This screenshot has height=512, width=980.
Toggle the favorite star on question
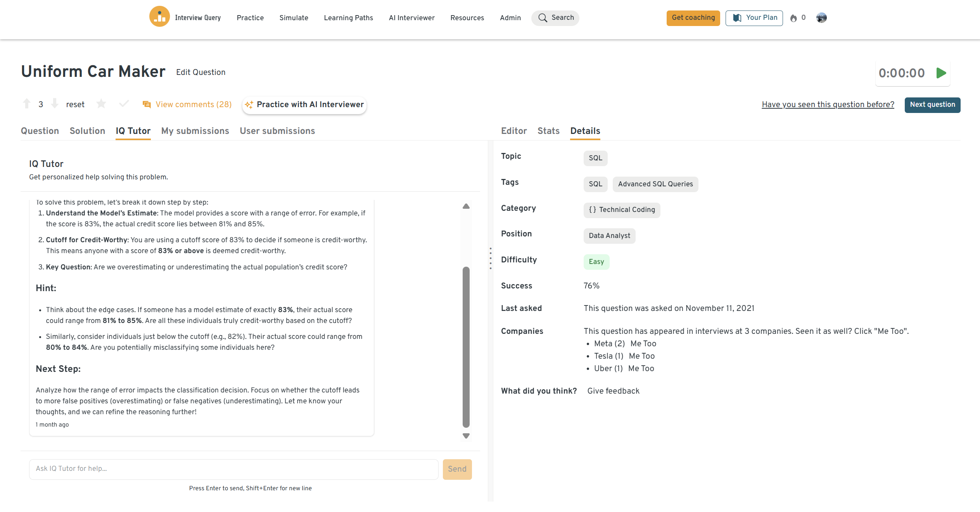(x=101, y=104)
